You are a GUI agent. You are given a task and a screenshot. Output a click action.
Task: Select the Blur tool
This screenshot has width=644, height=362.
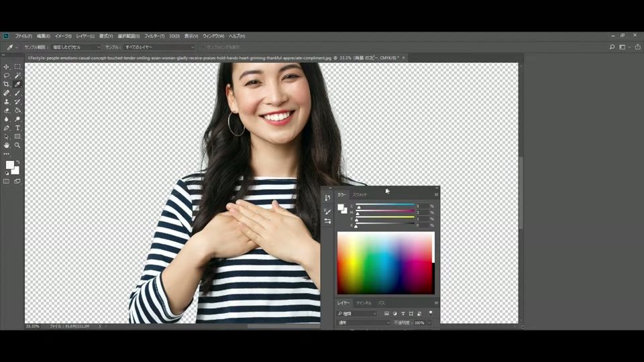click(6, 119)
